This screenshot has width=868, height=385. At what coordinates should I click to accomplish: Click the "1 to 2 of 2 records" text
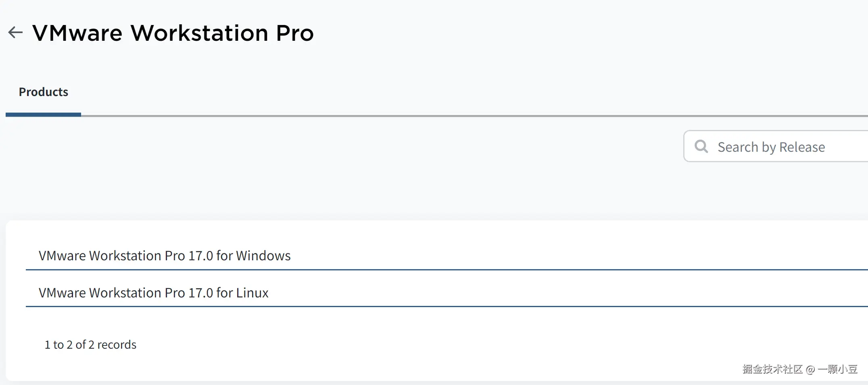[x=90, y=344]
